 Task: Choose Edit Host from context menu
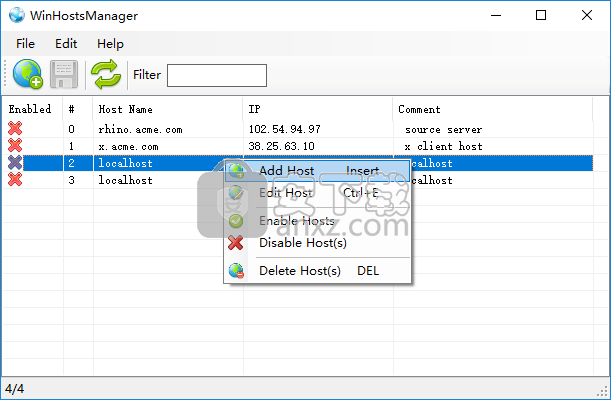point(318,192)
